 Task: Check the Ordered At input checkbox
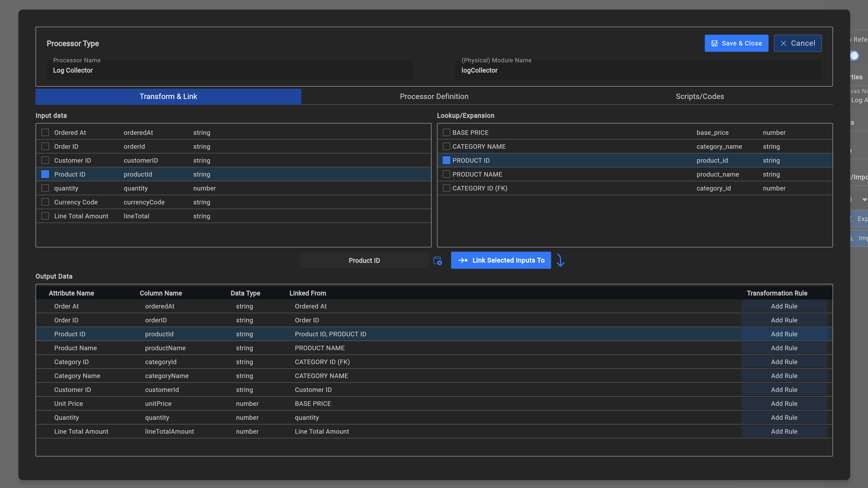pyautogui.click(x=45, y=132)
